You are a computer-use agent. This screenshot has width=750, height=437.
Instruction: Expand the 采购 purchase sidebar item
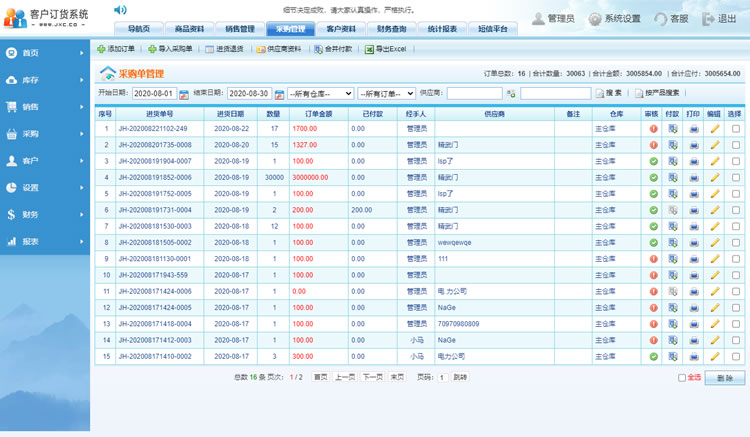point(45,134)
